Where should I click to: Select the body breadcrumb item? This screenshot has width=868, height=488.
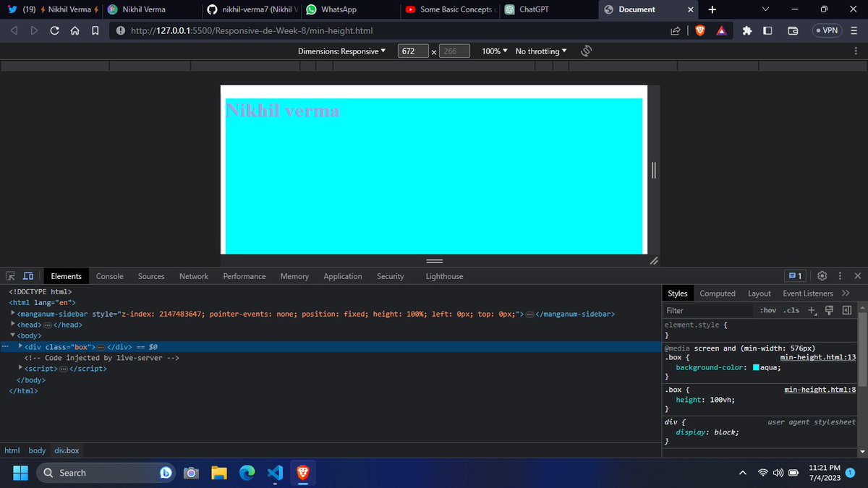click(x=37, y=450)
